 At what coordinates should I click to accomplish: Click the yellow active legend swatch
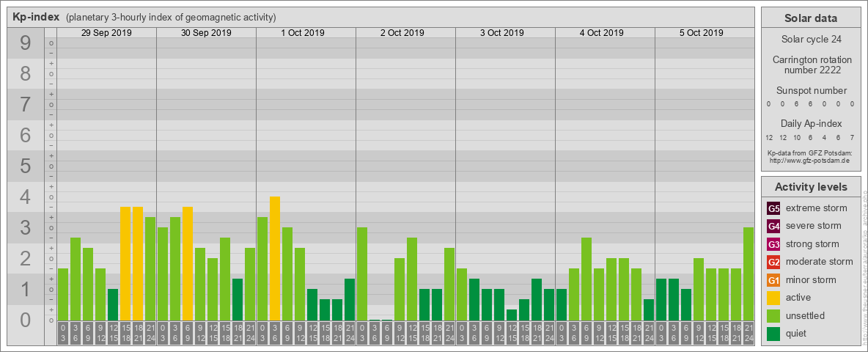[773, 298]
